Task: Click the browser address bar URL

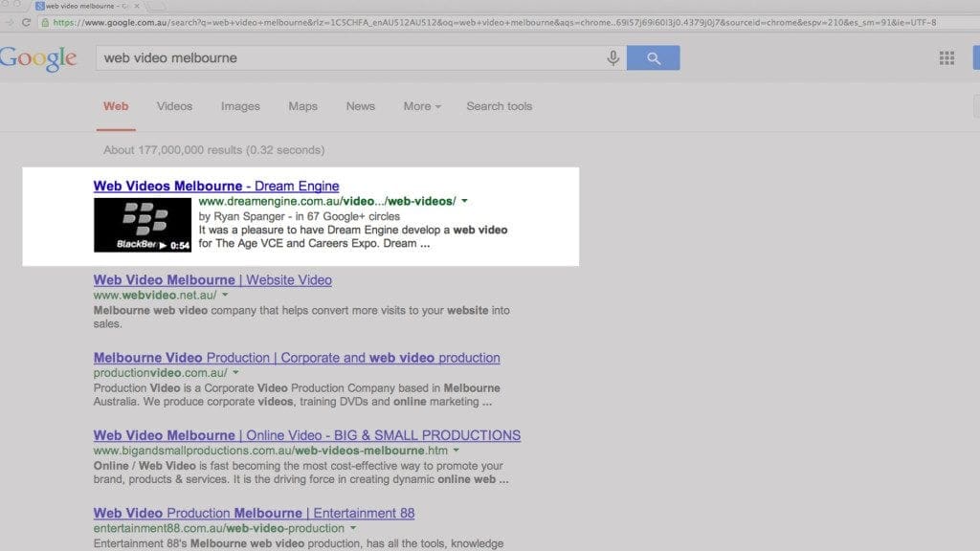Action: pyautogui.click(x=494, y=23)
